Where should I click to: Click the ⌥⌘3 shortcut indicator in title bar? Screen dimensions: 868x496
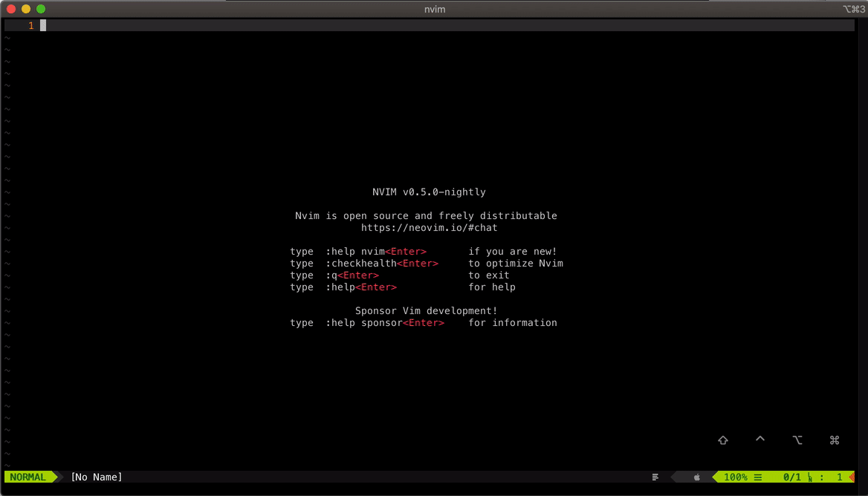tap(854, 10)
